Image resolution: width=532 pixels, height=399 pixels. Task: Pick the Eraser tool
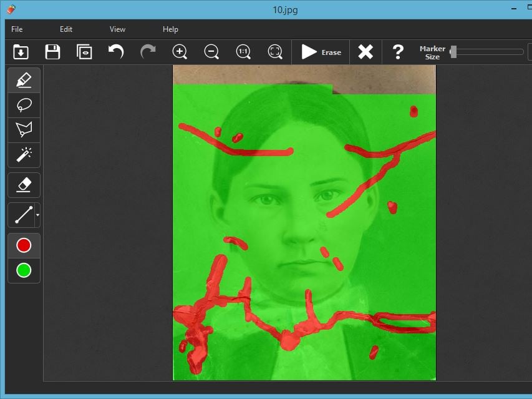(x=23, y=185)
